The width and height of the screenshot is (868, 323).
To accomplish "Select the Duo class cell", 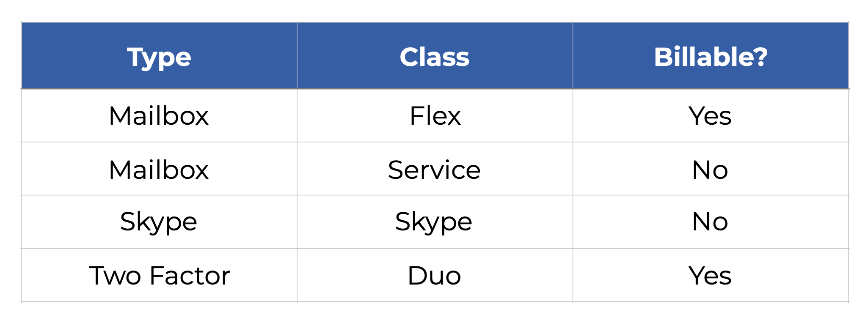I will pyautogui.click(x=434, y=276).
